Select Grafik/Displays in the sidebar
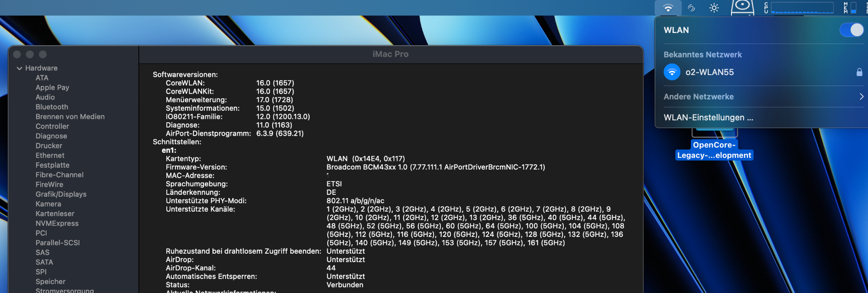 click(x=61, y=194)
